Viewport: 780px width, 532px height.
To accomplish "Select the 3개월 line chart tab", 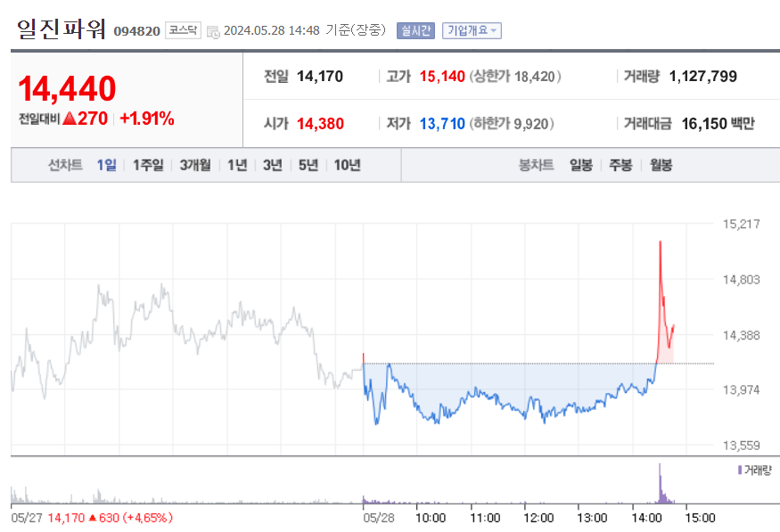I will click(x=195, y=165).
